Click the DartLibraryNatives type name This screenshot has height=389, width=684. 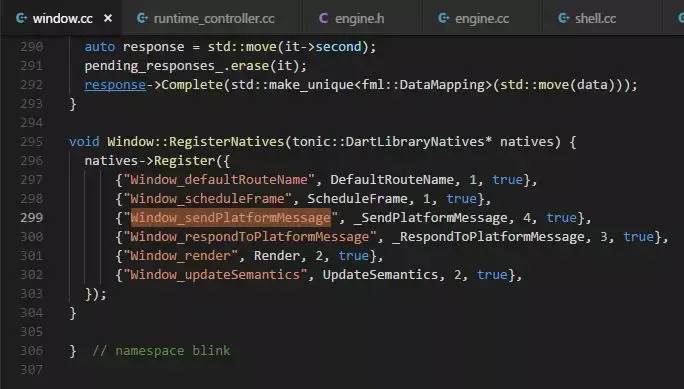click(414, 142)
